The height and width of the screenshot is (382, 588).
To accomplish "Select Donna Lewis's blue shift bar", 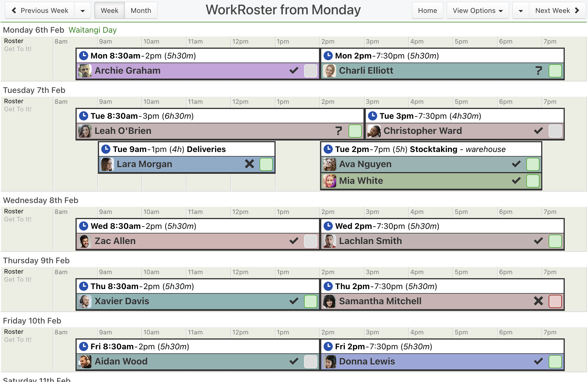I will pos(442,361).
